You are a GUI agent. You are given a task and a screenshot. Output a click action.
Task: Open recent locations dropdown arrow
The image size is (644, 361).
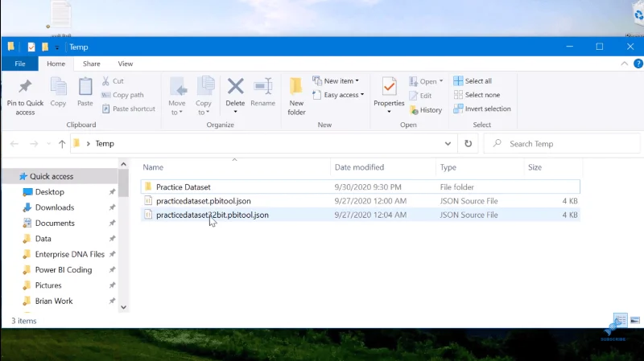[x=48, y=144]
